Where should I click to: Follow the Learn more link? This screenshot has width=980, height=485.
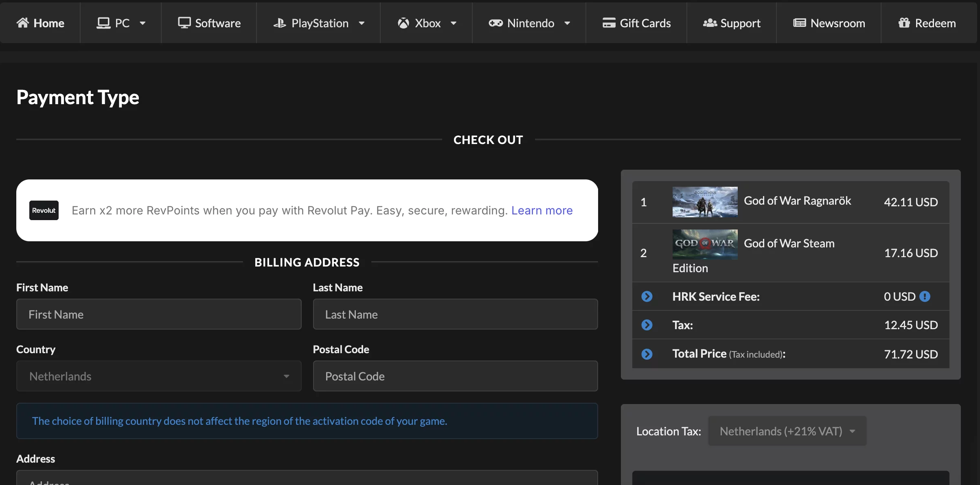[x=542, y=210]
